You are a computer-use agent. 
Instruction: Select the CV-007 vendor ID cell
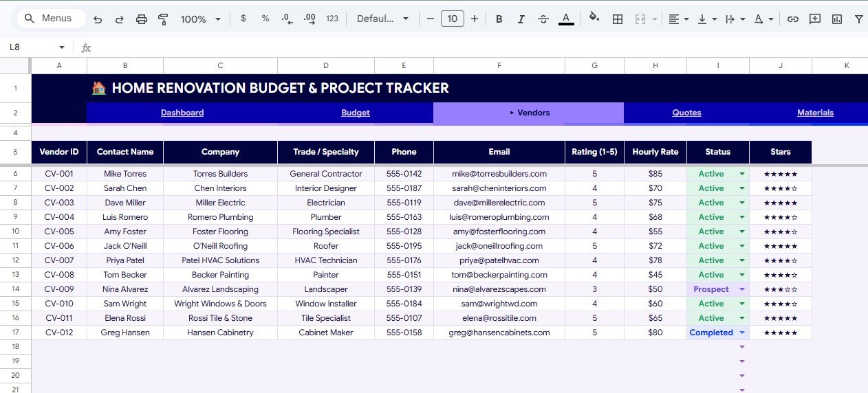59,260
